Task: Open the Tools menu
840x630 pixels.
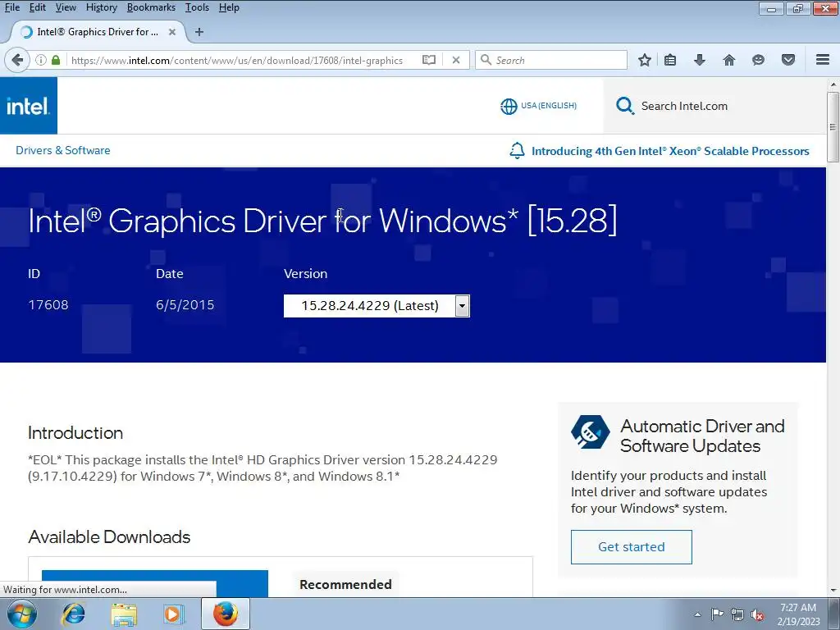Action: point(197,7)
